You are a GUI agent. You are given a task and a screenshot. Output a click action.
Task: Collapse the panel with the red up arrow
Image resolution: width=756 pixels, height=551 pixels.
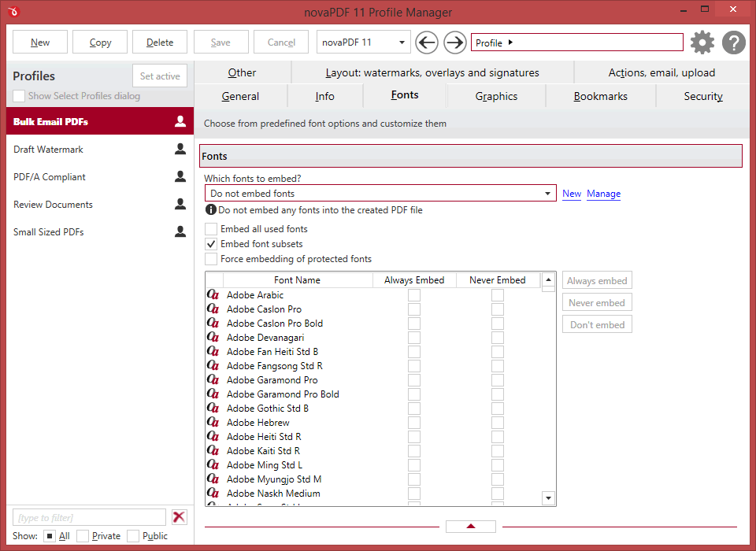pyautogui.click(x=471, y=527)
